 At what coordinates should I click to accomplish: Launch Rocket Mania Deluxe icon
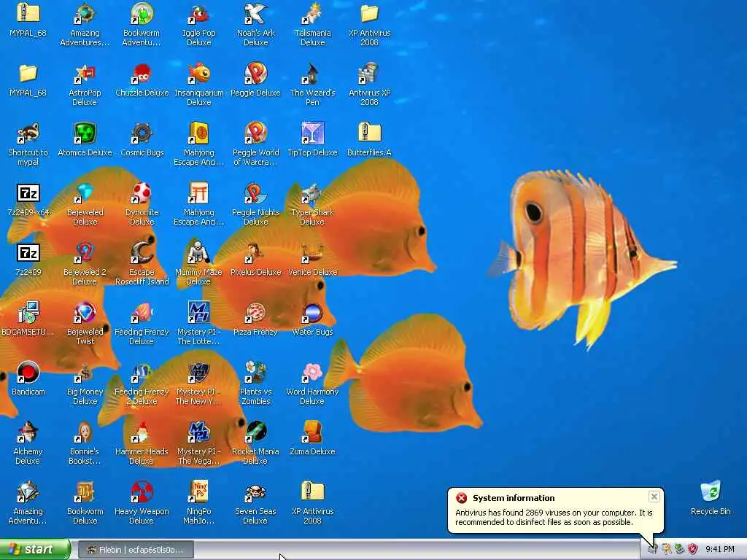[256, 432]
